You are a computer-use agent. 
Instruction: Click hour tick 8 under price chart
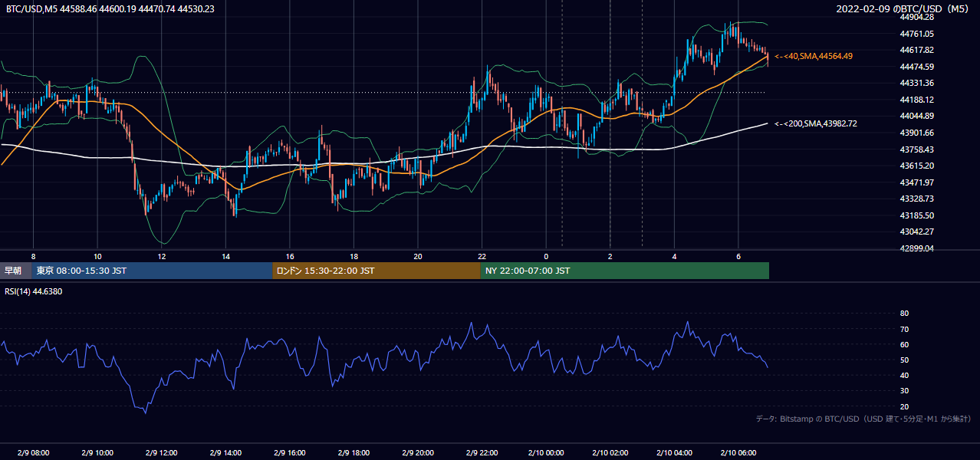pos(33,256)
